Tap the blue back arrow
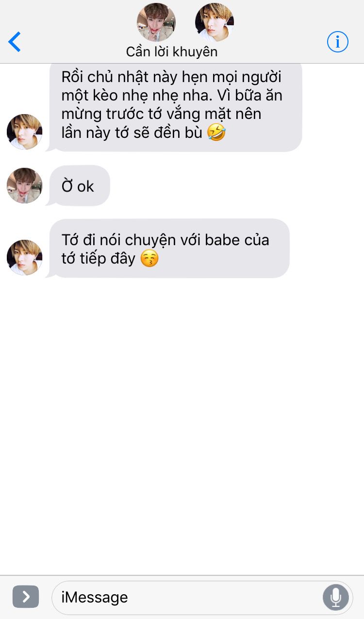This screenshot has height=619, width=364. coord(15,42)
